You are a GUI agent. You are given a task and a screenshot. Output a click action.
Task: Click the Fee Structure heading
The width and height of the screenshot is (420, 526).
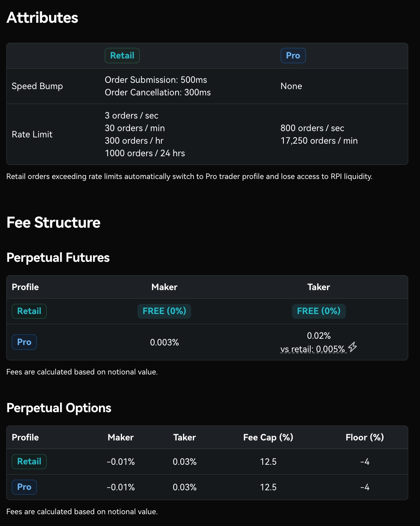click(54, 223)
